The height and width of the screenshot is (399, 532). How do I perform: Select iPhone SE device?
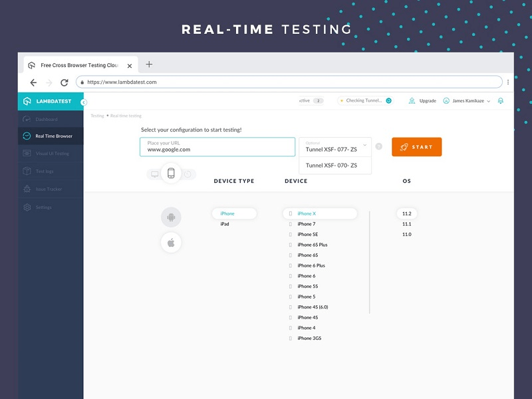coord(308,235)
